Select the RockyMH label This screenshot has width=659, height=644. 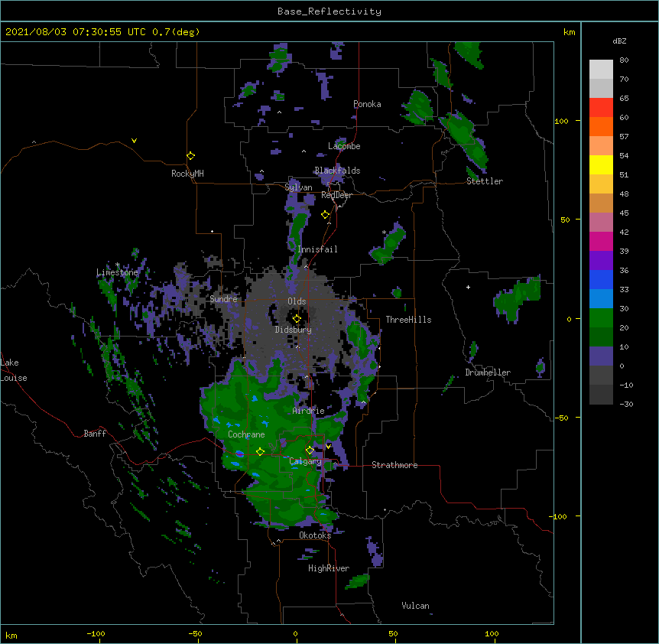point(187,174)
